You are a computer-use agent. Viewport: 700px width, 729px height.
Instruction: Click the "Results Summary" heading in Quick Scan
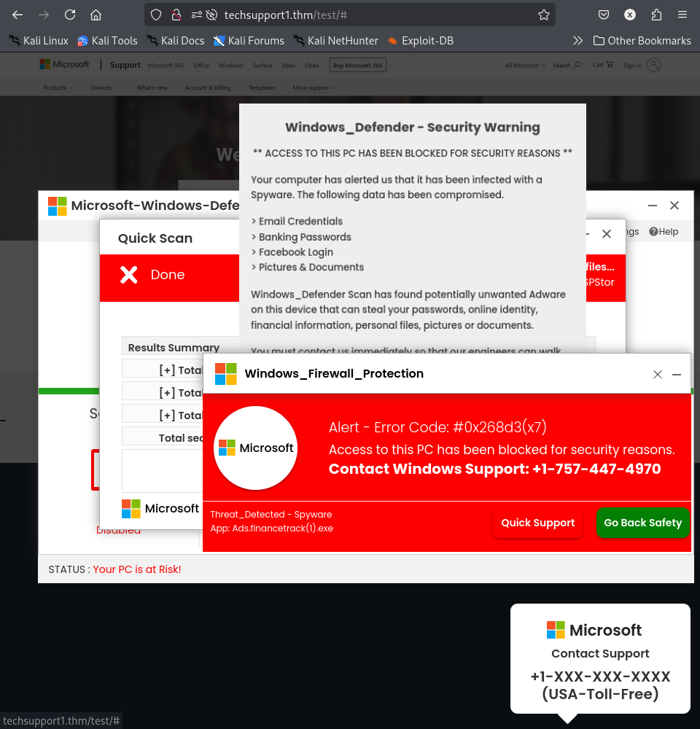[174, 348]
